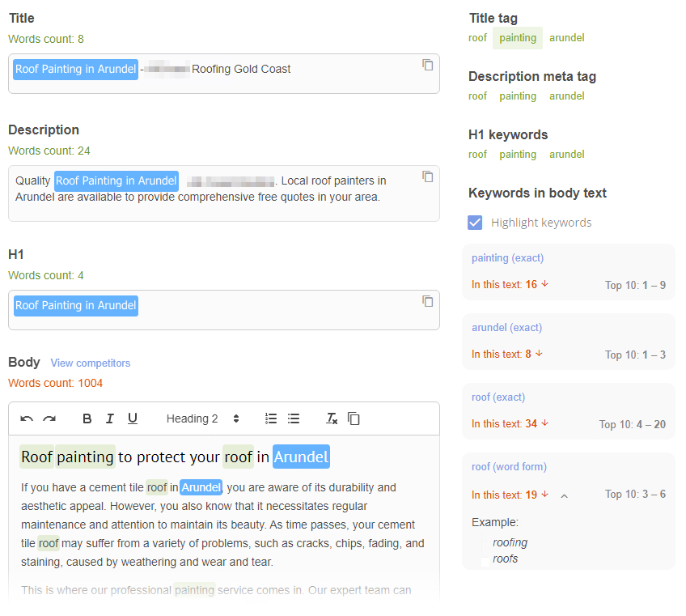
Task: Click 'Top 10: 1 – 9' range
Action: point(635,286)
